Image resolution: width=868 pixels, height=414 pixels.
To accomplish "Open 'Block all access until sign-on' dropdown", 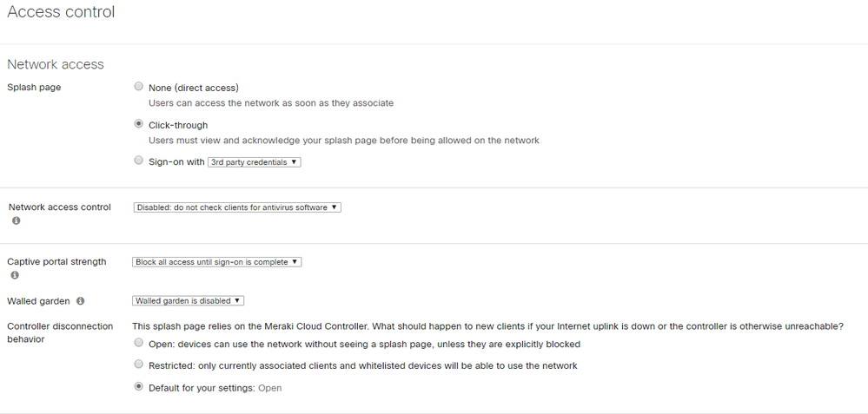I will coord(216,262).
